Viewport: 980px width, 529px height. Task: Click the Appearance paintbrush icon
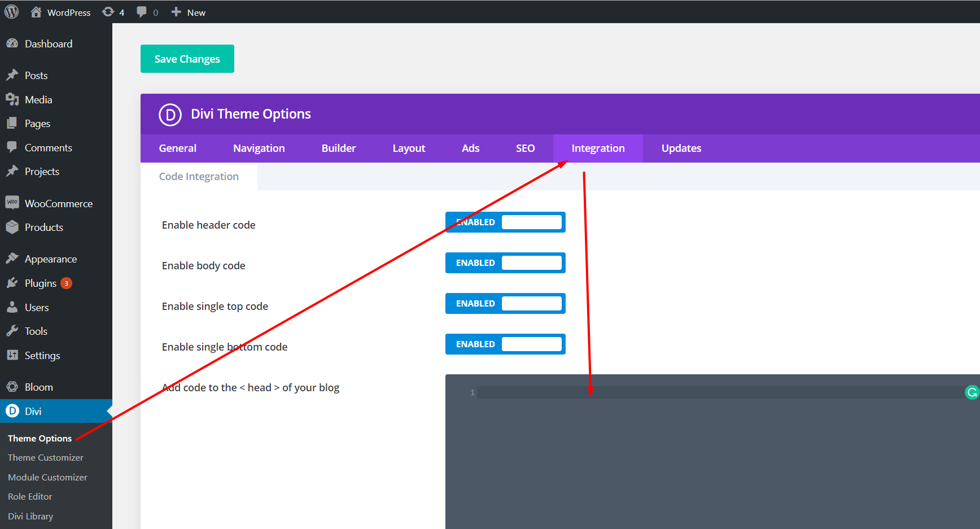[x=12, y=259]
